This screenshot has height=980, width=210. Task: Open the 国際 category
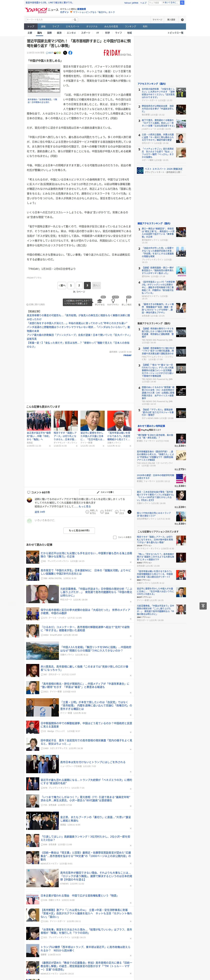(49, 33)
